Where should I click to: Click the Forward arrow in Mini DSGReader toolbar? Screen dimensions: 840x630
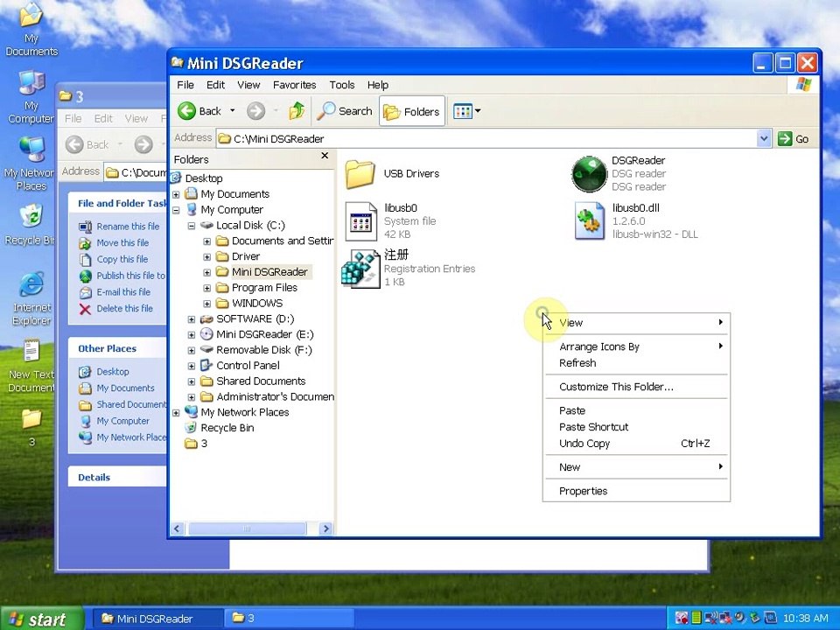pos(255,111)
